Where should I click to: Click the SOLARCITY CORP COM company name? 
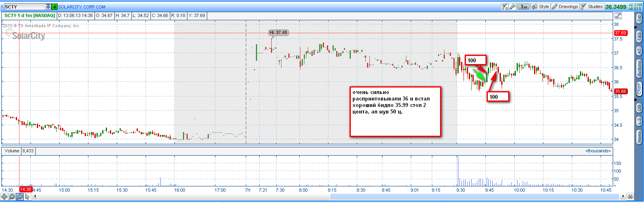[82, 7]
